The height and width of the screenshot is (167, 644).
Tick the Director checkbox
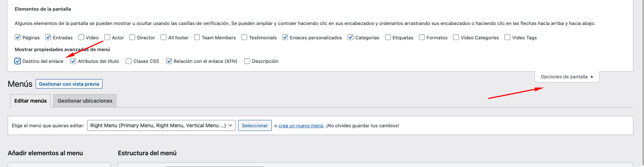coord(132,37)
